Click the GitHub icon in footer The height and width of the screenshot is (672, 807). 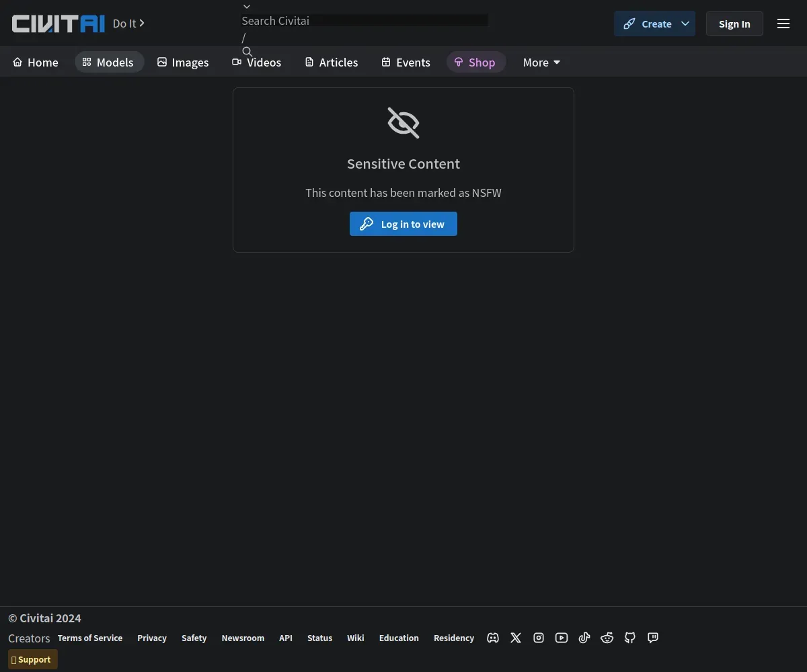point(630,638)
